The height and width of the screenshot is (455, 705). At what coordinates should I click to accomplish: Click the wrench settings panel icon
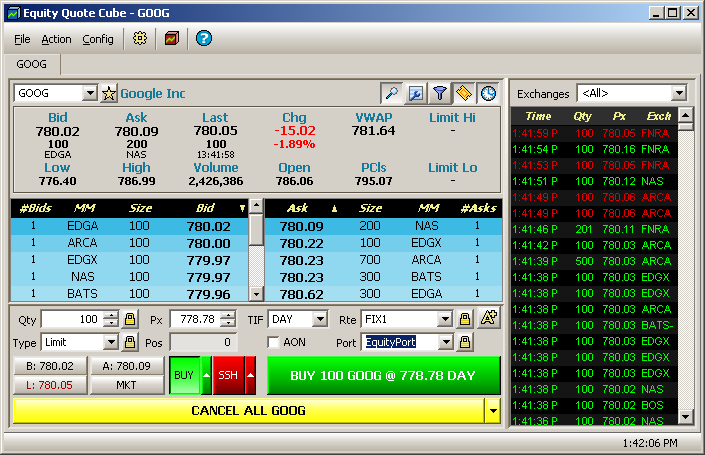[416, 94]
